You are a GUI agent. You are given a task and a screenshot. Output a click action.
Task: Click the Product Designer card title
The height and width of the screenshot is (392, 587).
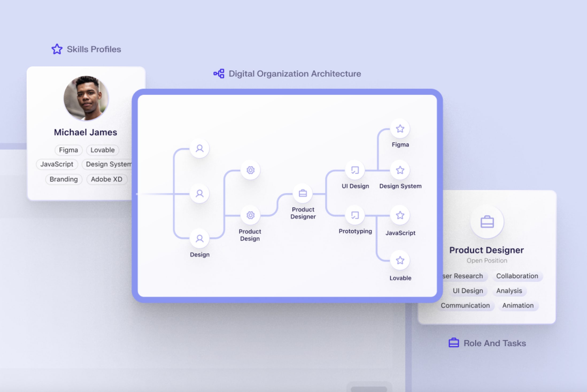[486, 250]
